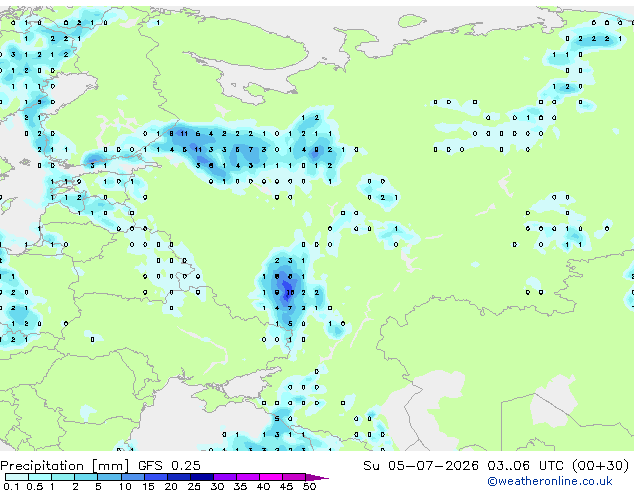The height and width of the screenshot is (490, 634).
Task: Click the '45' legend scale label
Action: point(286,486)
